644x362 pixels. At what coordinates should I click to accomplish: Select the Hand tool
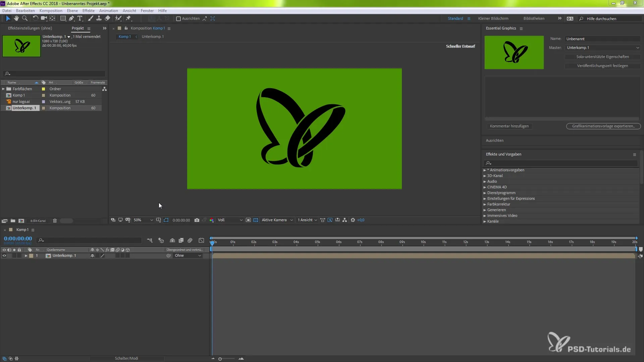click(x=16, y=18)
